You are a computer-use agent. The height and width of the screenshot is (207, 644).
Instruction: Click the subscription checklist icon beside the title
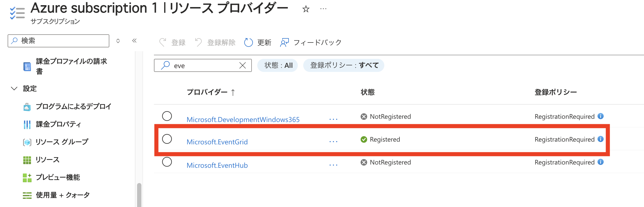coord(17,13)
